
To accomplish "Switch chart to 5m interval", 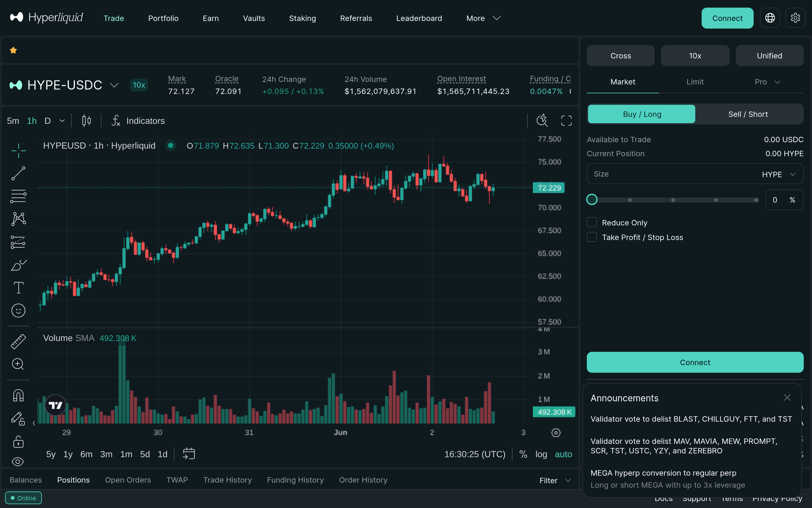I will coord(13,121).
